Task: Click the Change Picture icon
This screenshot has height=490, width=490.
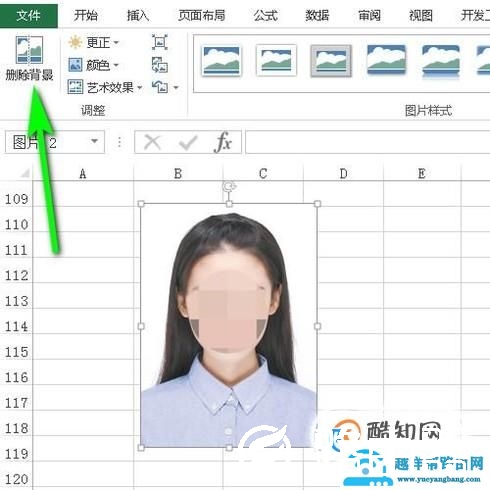Action: click(x=160, y=65)
